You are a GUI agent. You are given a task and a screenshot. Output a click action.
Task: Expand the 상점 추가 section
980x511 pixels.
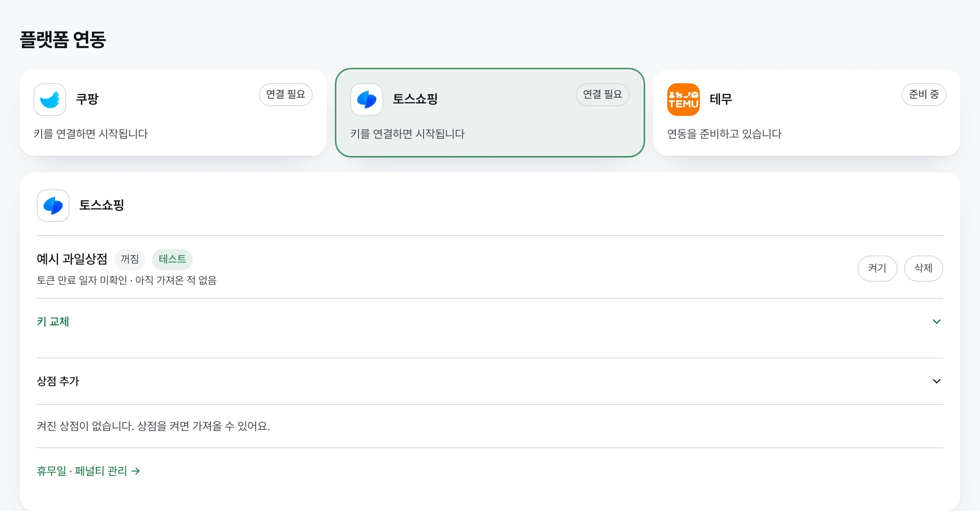(x=490, y=381)
